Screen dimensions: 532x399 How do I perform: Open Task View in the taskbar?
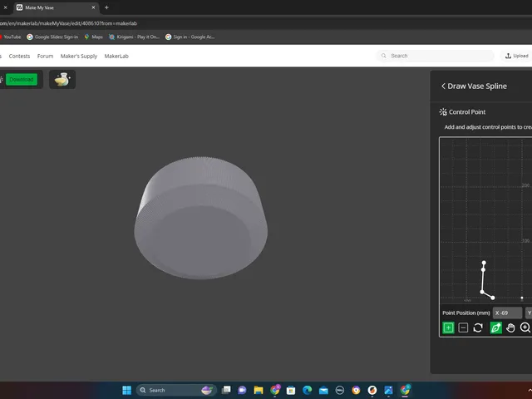pos(226,390)
